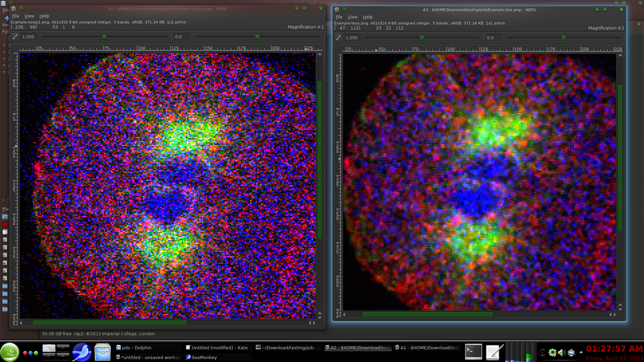Screen dimensions: 644x362
Task: Click the green on-all-desktops dot in A2 titlebar
Action: [x=344, y=9]
